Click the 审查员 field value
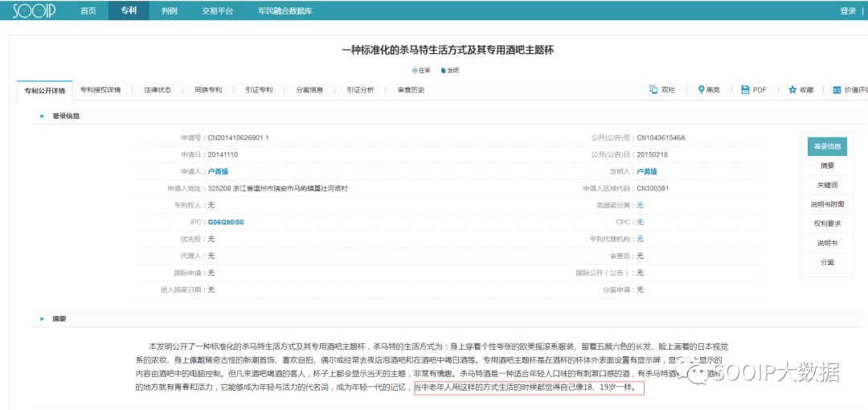Viewport: 868px width, 410px height. pos(640,256)
